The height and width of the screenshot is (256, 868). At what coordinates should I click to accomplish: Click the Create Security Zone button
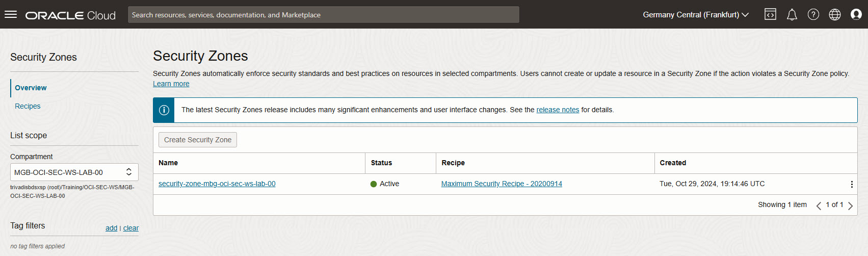tap(198, 140)
